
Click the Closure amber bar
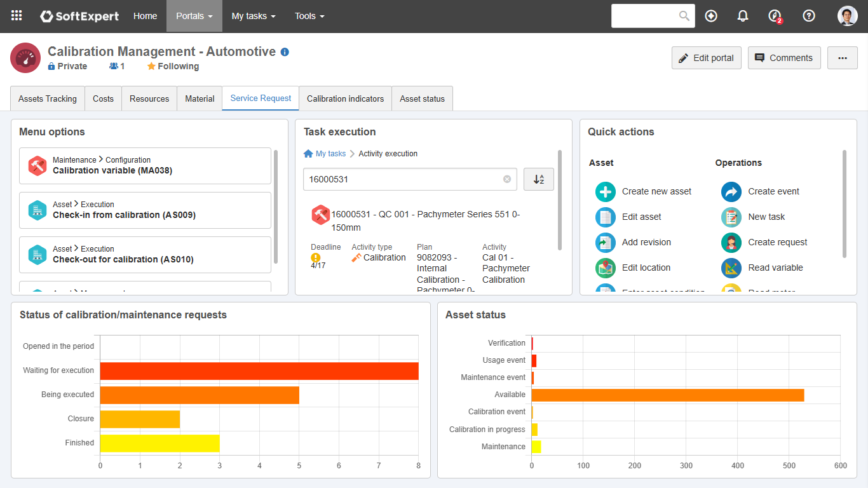[x=140, y=419]
